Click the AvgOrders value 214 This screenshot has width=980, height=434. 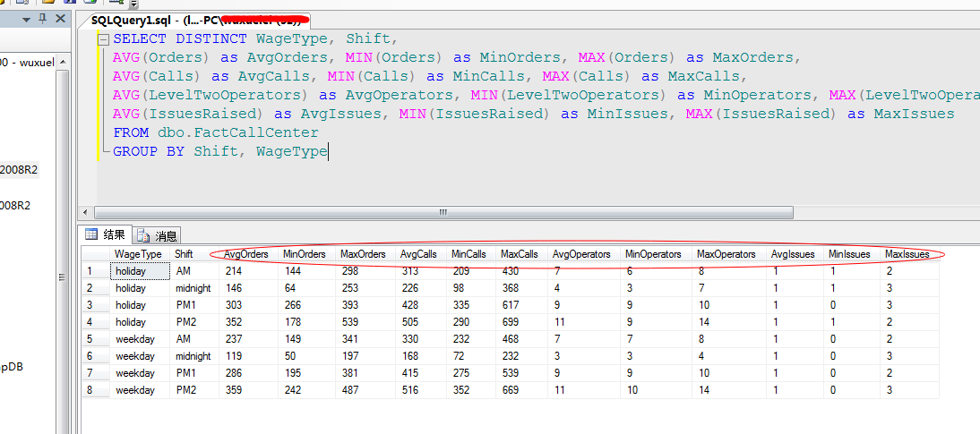248,271
